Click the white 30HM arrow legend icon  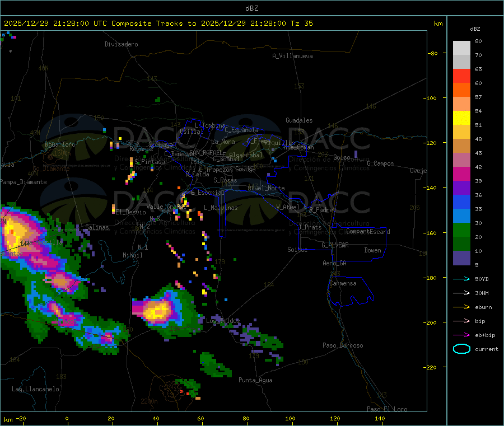(461, 293)
